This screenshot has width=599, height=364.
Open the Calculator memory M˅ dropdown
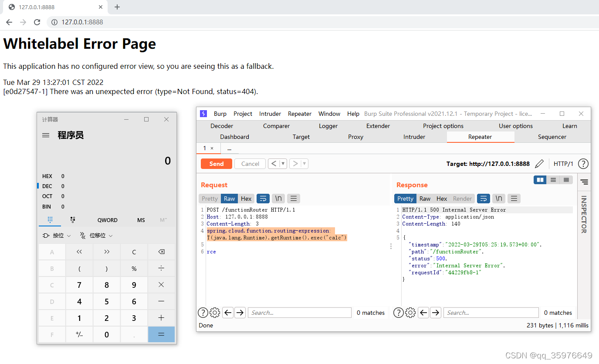[x=163, y=220]
